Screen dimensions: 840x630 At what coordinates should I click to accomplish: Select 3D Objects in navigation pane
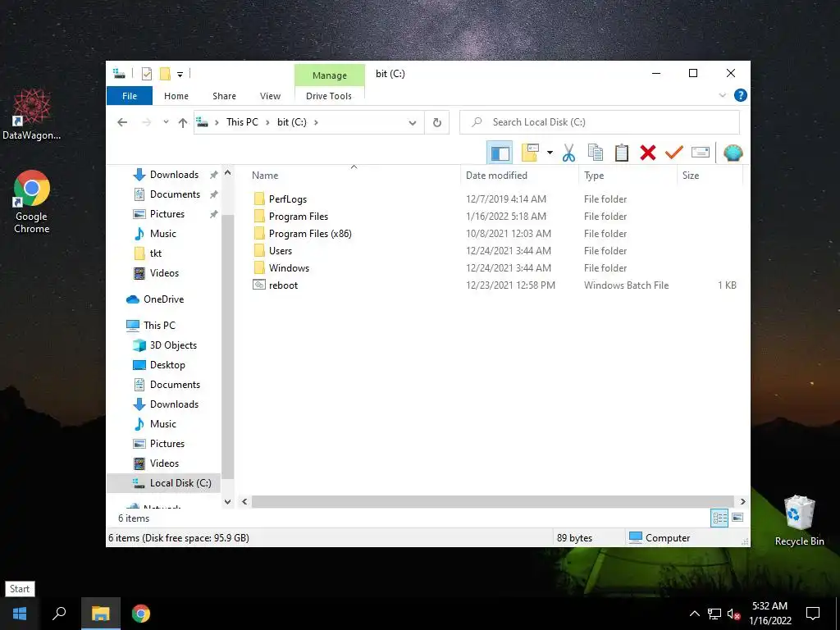coord(173,345)
